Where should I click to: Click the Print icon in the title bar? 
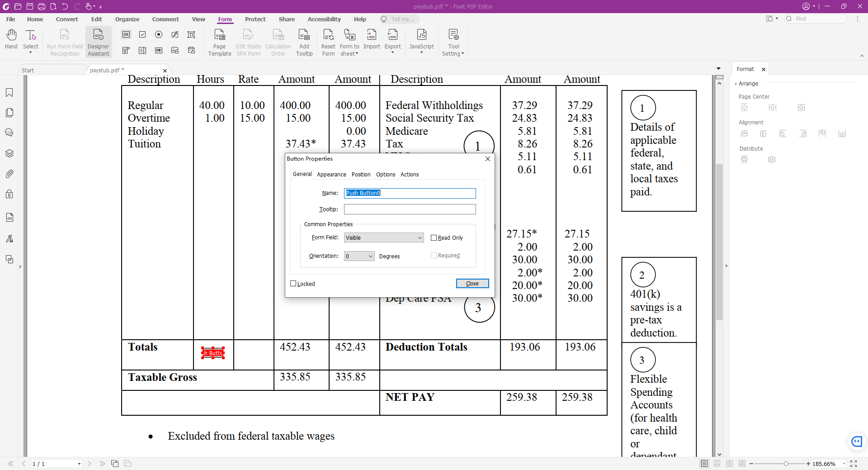pos(42,6)
